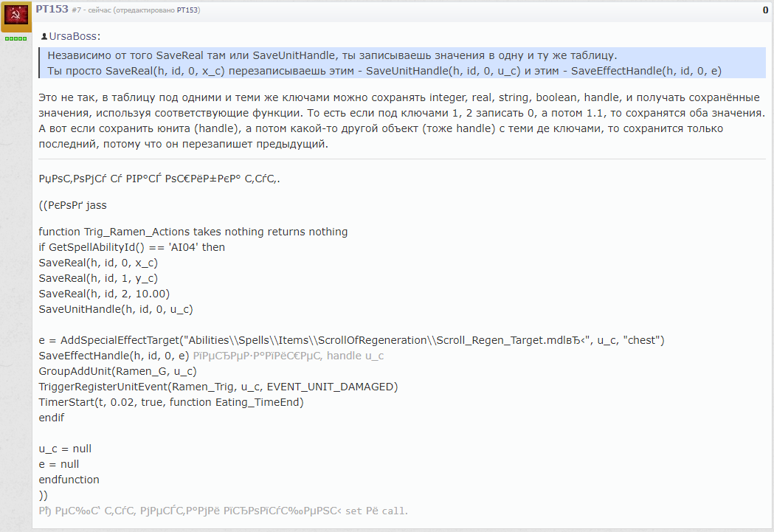Click code line 'SaveReal(h, id, 0, x_c)' in function
The height and width of the screenshot is (532, 774).
pos(98,263)
